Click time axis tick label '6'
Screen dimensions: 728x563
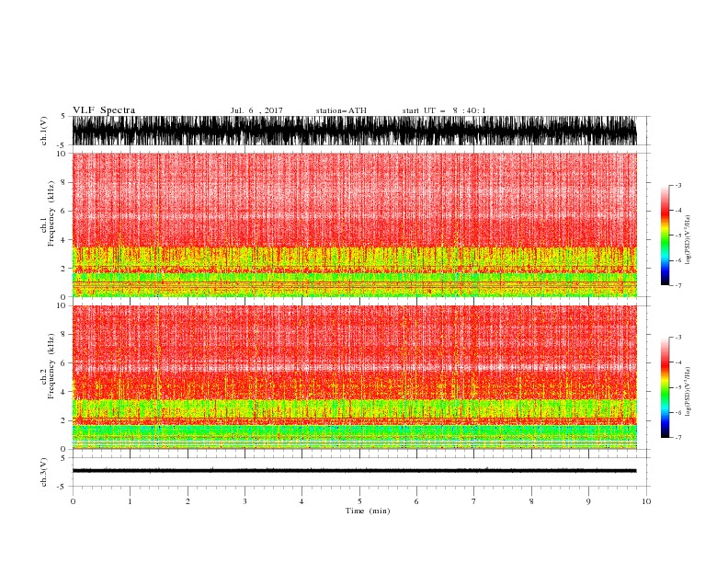pos(416,501)
